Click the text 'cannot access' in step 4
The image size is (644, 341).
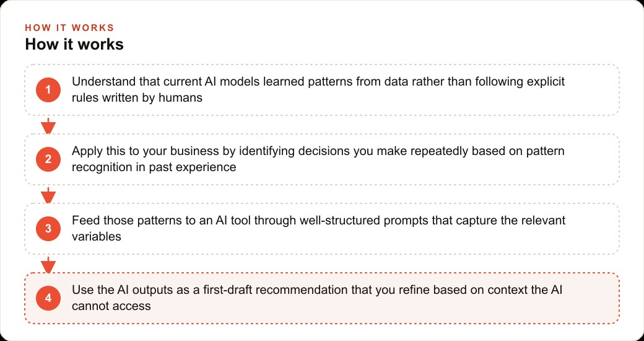[x=111, y=306]
